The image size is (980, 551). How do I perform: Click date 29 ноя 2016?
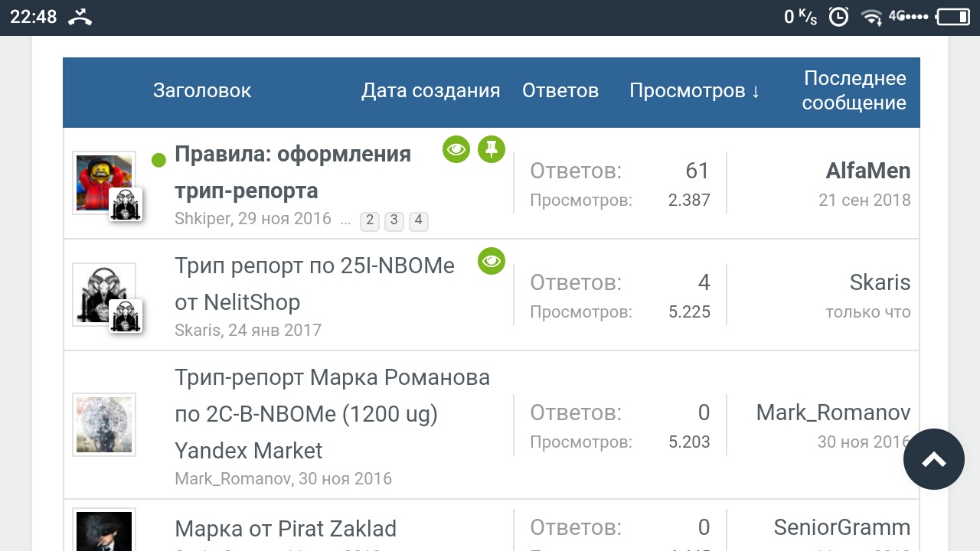285,219
